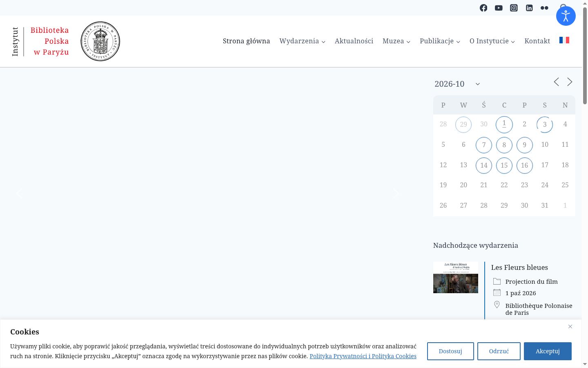Select October 1 in the calendar

[x=504, y=125]
